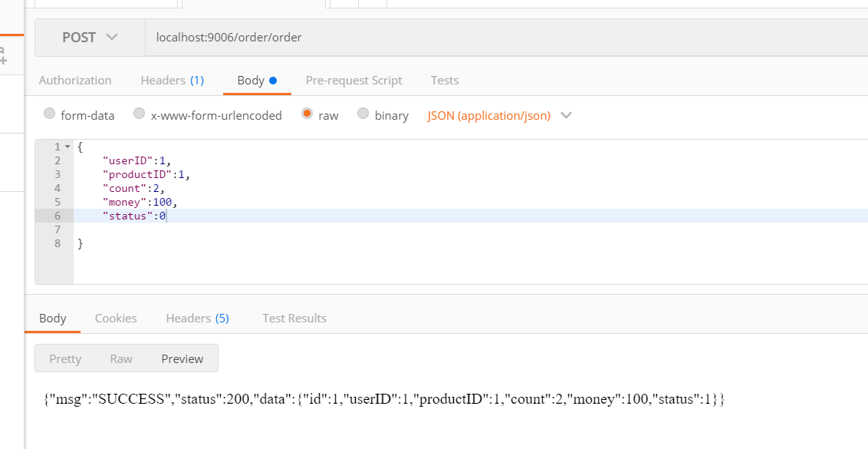
Task: Switch to the Authorization tab
Action: tap(74, 81)
